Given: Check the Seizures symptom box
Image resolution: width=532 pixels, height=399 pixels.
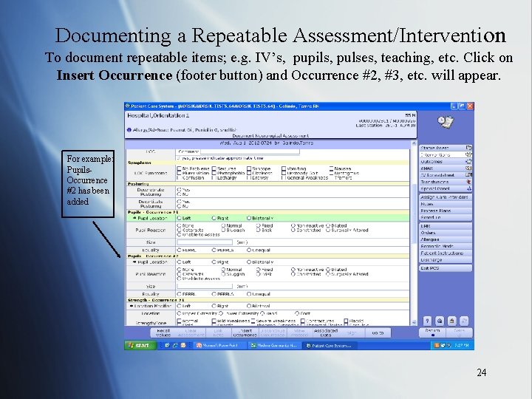Looking at the screenshot, I should [x=214, y=168].
